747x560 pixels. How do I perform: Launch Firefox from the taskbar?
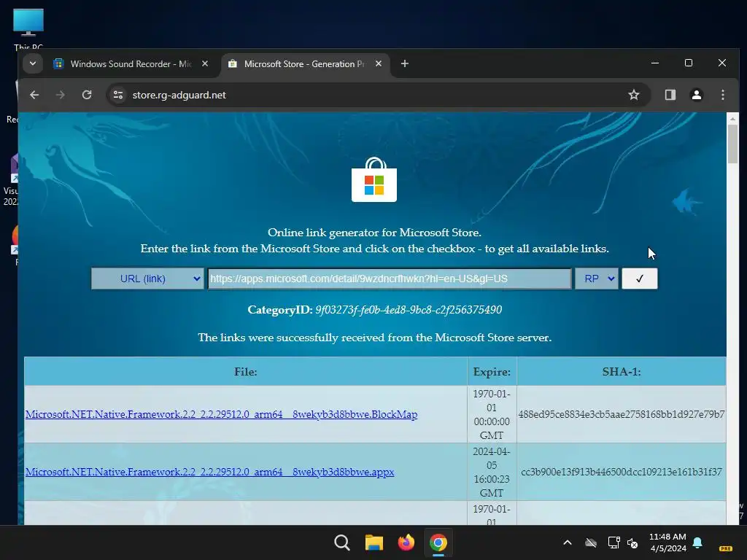(x=406, y=542)
